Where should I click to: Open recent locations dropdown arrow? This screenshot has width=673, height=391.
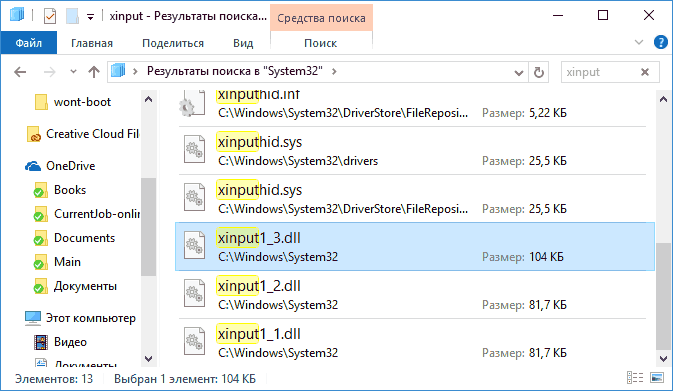pos(73,72)
